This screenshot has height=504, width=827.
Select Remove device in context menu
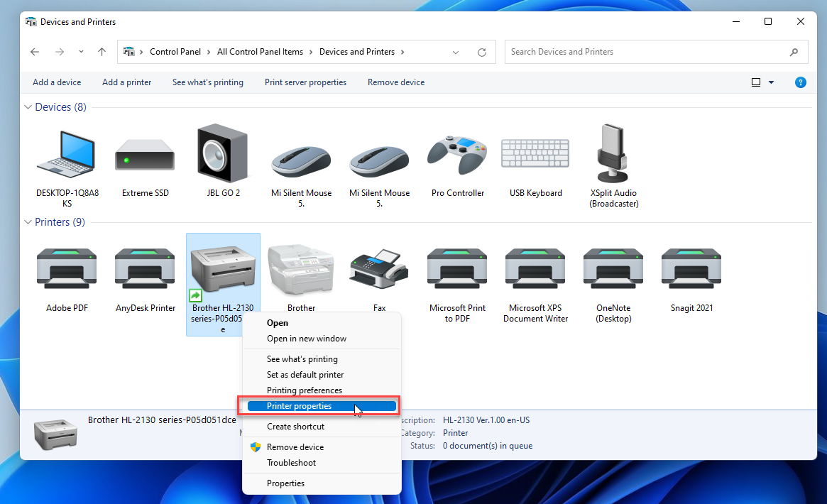[322, 447]
